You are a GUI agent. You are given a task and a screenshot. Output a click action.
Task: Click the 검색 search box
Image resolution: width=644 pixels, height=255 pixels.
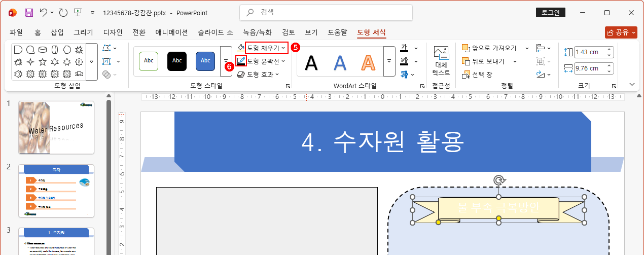click(x=326, y=12)
